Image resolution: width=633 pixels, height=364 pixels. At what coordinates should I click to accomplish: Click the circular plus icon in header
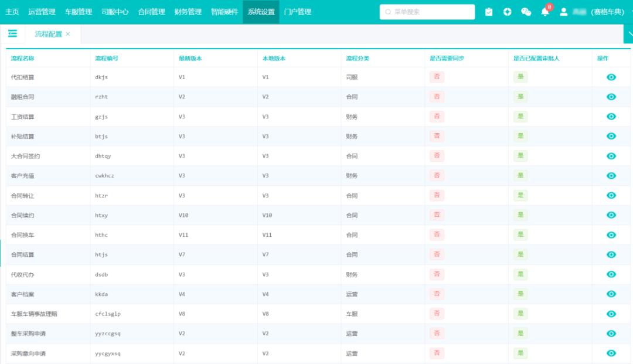pyautogui.click(x=508, y=12)
